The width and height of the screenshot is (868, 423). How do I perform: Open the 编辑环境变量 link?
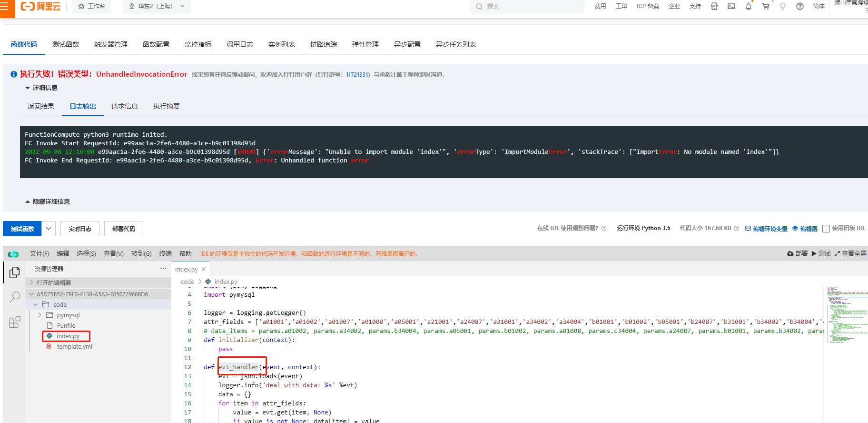pos(766,229)
